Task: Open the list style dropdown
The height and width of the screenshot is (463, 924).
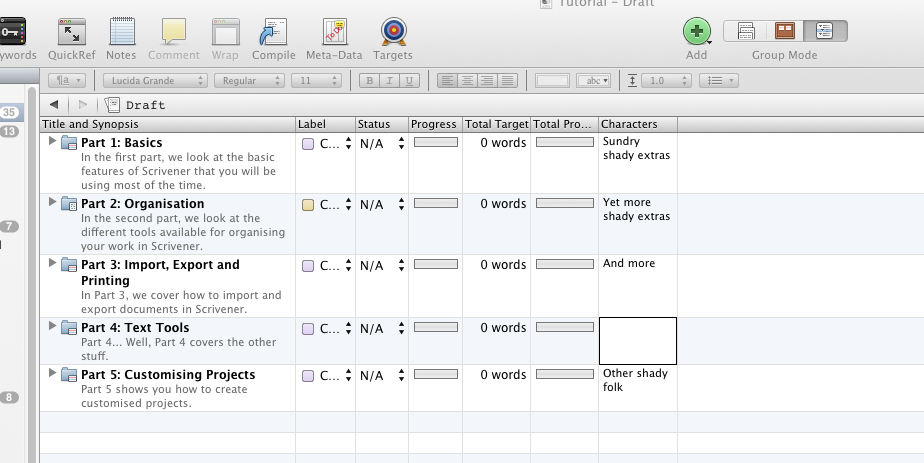Action: click(x=718, y=81)
